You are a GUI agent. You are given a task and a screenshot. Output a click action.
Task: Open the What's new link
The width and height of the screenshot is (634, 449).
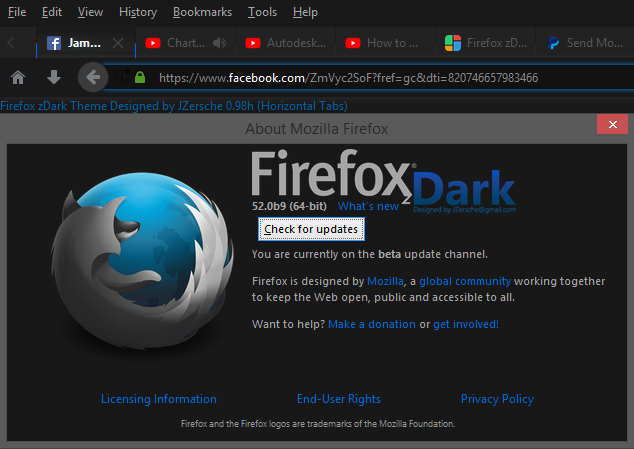pos(368,206)
